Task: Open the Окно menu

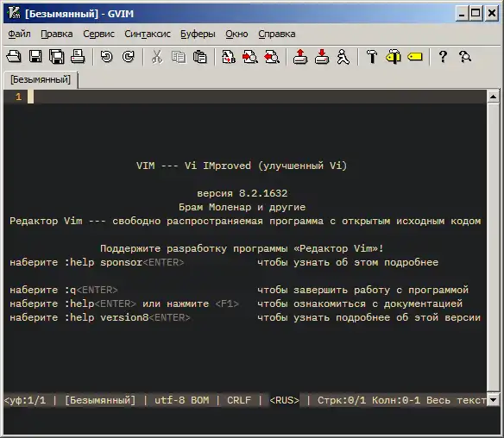Action: click(x=236, y=34)
